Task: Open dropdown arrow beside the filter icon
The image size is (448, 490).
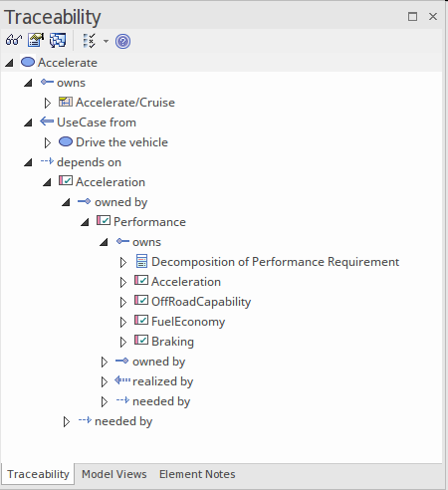Action: (x=106, y=42)
